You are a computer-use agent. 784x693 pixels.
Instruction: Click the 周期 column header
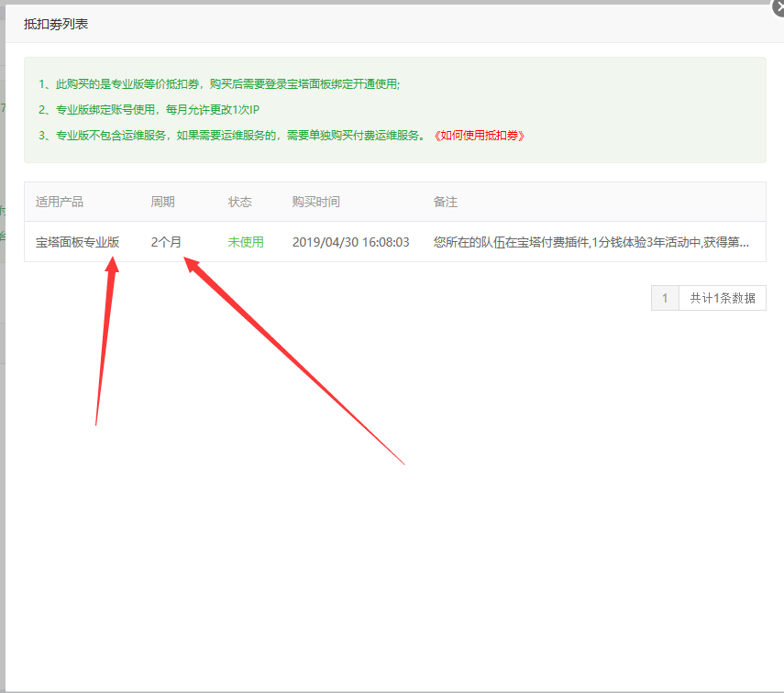pos(162,202)
